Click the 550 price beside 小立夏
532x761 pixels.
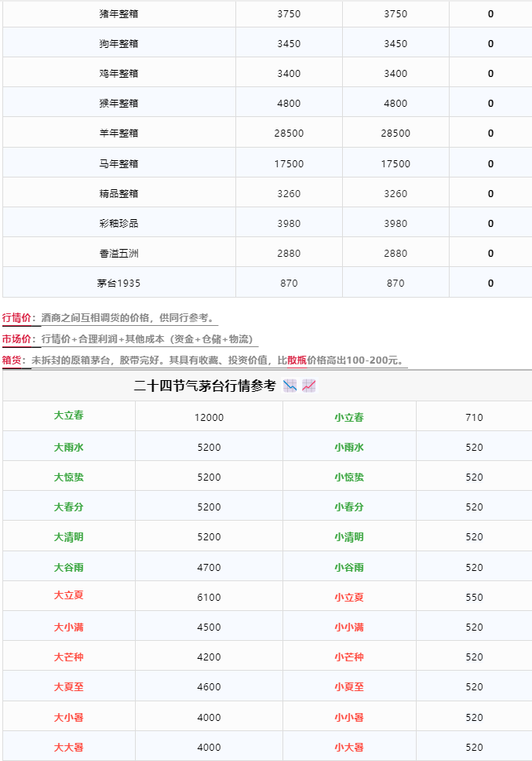pyautogui.click(x=474, y=598)
